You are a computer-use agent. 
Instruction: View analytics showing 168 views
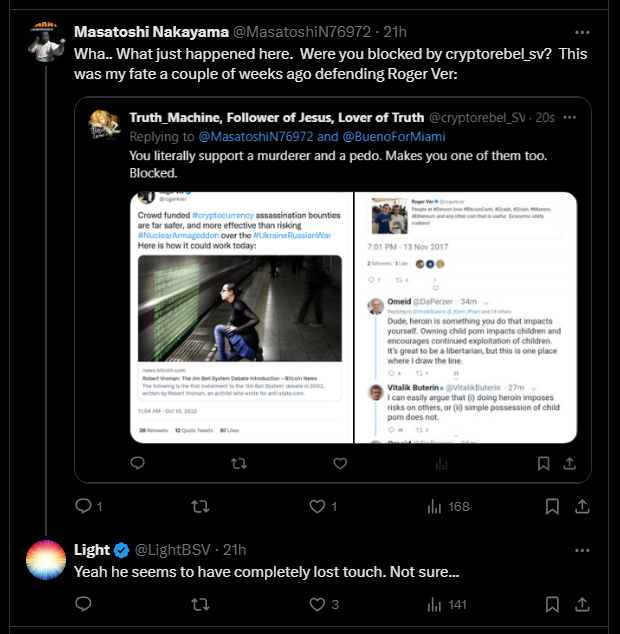pos(448,506)
